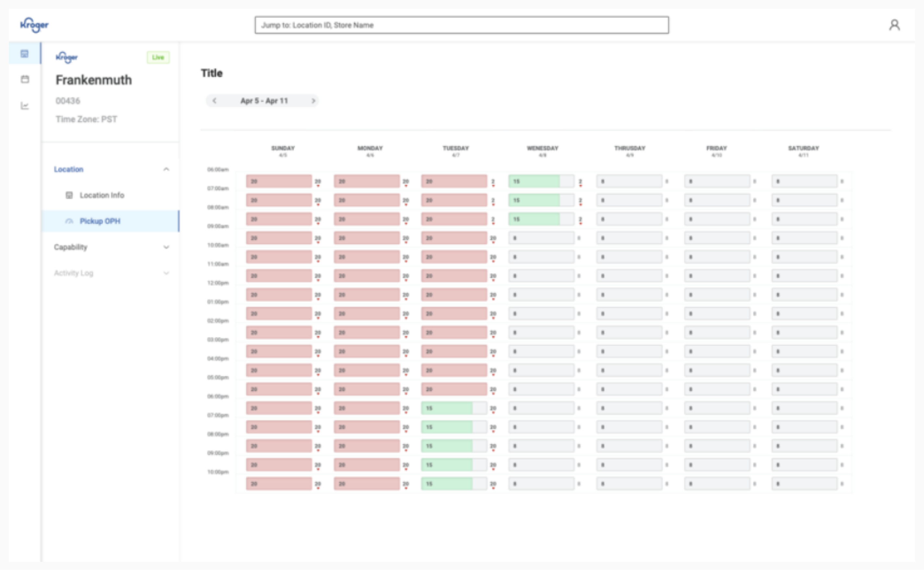Expand the Capability section
Viewport: 924px width, 571px height.
[111, 247]
